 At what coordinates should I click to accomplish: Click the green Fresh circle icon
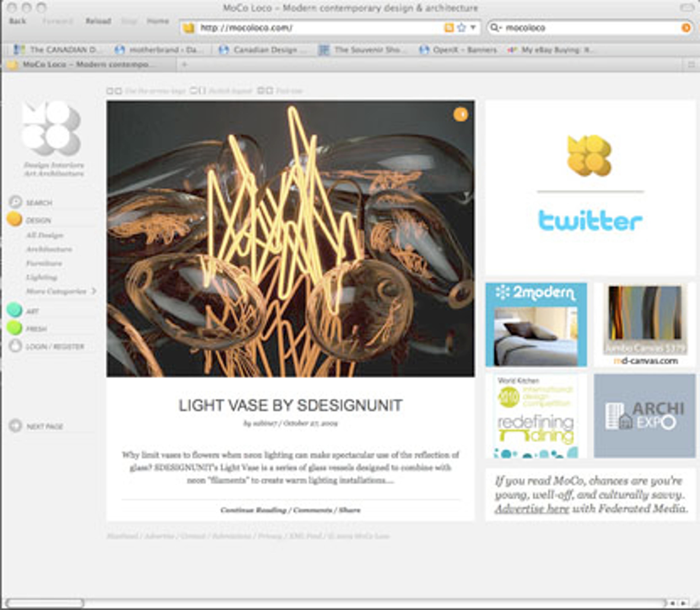pos(14,327)
